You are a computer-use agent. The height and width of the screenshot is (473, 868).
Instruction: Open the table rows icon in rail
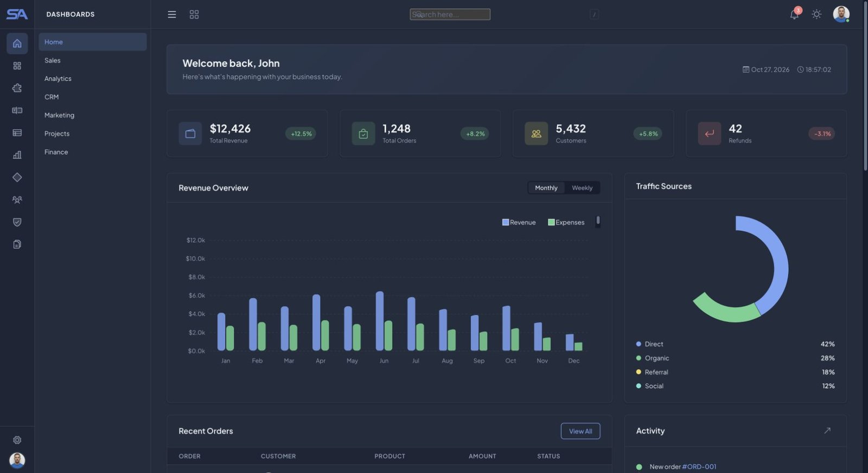click(17, 133)
